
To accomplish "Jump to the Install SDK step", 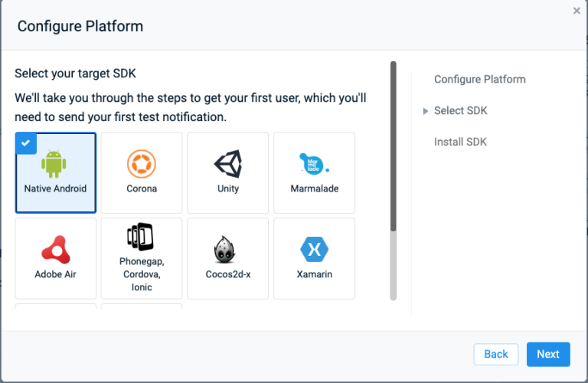I will [x=460, y=142].
